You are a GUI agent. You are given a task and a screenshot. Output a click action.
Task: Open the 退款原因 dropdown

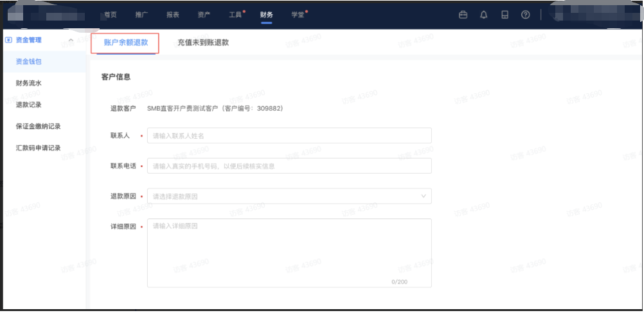click(289, 196)
